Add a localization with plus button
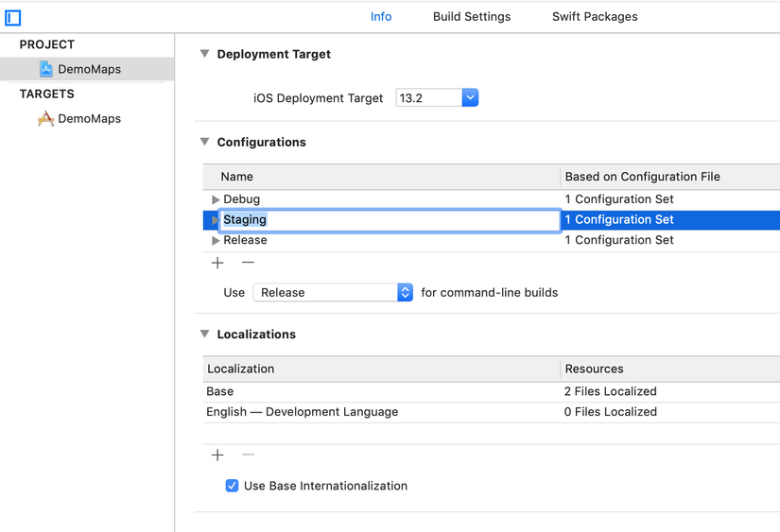780x532 pixels. tap(218, 455)
